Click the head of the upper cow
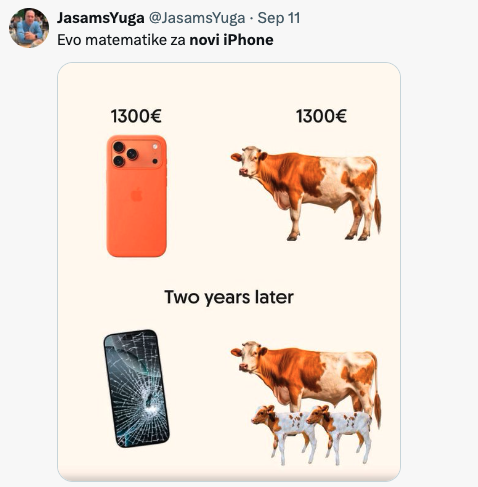The width and height of the screenshot is (478, 487). pyautogui.click(x=249, y=161)
